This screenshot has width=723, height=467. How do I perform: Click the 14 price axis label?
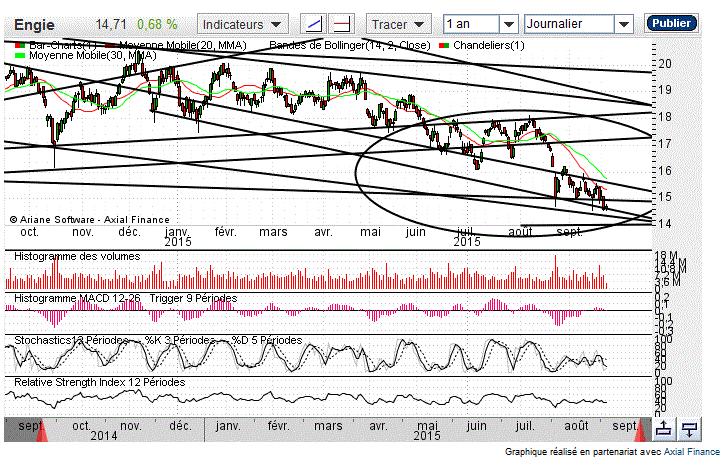(665, 224)
